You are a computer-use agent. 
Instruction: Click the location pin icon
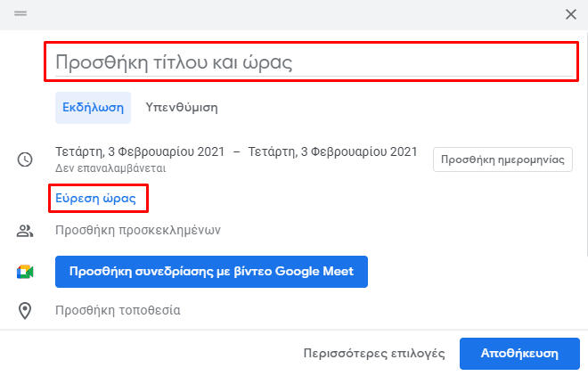(x=25, y=311)
